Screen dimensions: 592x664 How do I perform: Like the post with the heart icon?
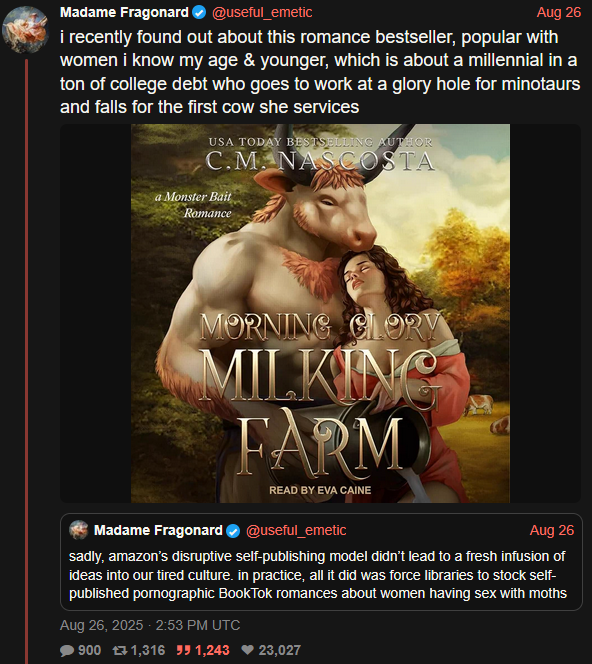tap(247, 650)
